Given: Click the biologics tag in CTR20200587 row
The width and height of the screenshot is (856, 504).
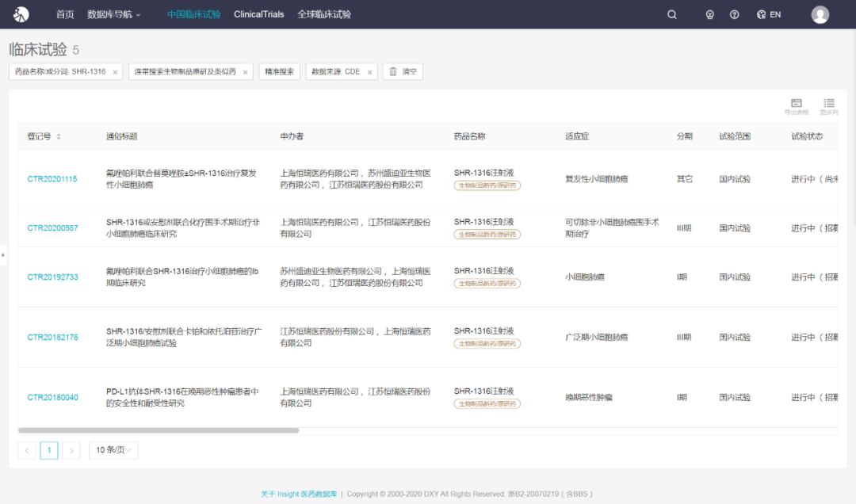Looking at the screenshot, I should click(x=487, y=235).
